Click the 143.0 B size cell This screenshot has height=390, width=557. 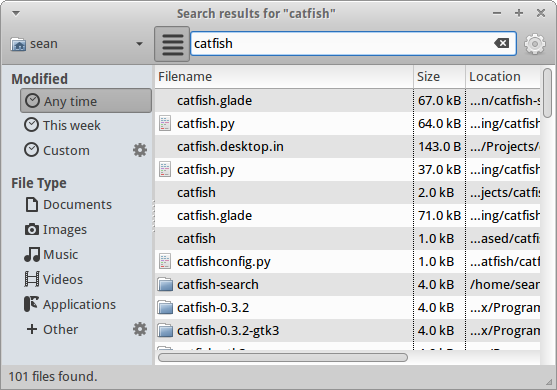[x=439, y=147]
